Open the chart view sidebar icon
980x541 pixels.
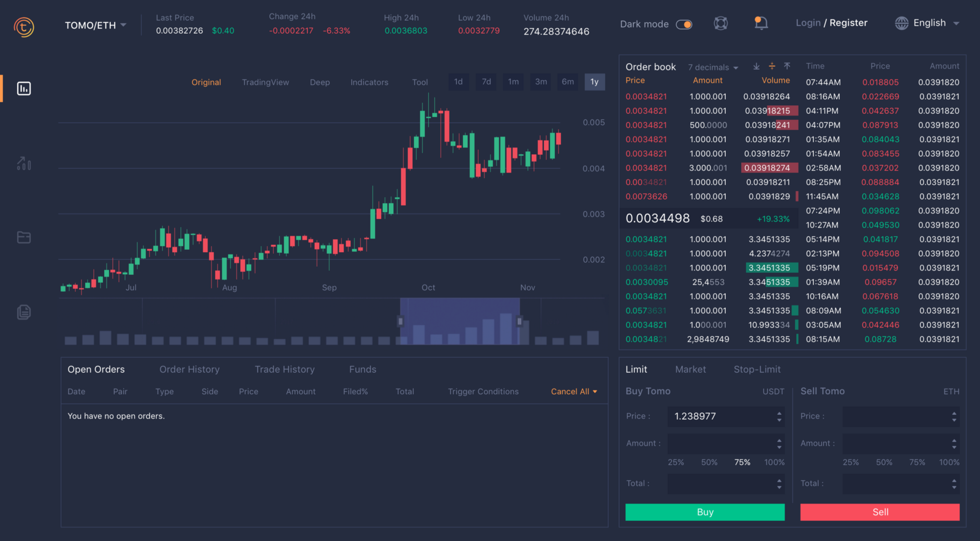24,89
